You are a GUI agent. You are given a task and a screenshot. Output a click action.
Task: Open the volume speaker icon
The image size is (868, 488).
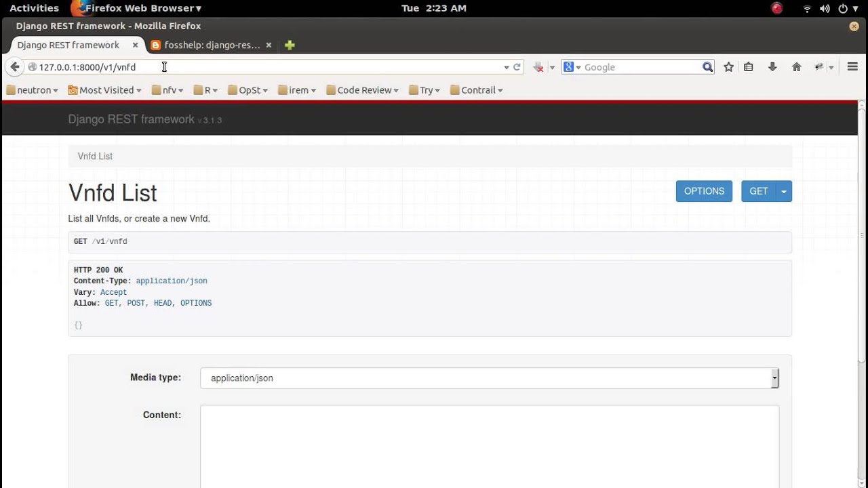point(825,9)
